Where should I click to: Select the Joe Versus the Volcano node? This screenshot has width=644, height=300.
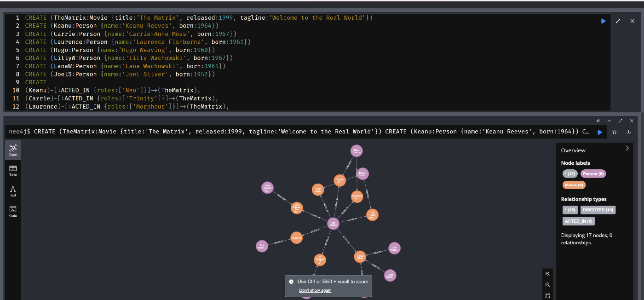[x=297, y=208]
